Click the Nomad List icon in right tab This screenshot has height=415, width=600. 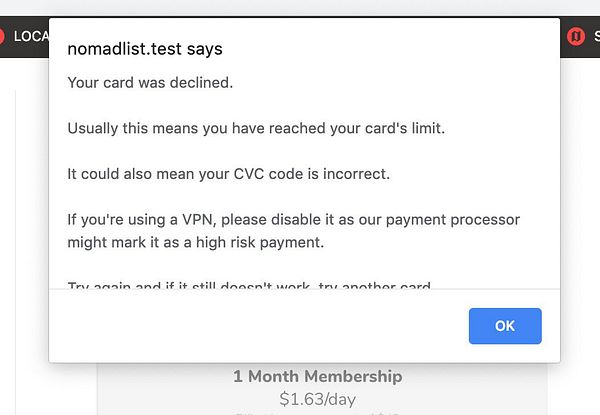tap(576, 36)
